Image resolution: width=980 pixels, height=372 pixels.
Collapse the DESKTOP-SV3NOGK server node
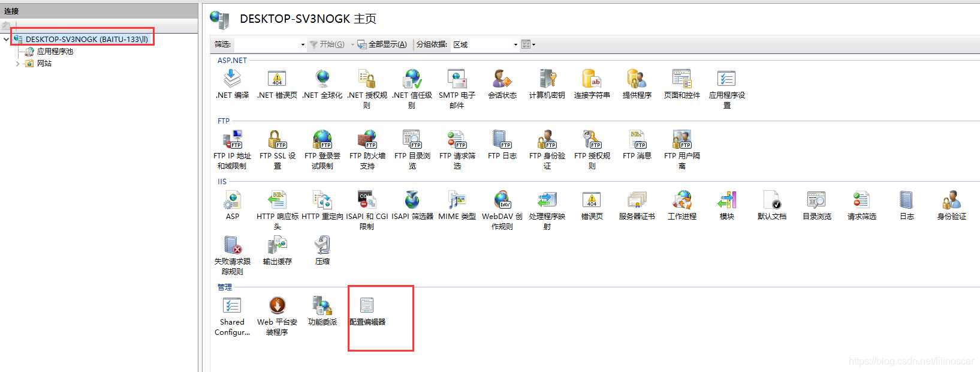(x=6, y=39)
